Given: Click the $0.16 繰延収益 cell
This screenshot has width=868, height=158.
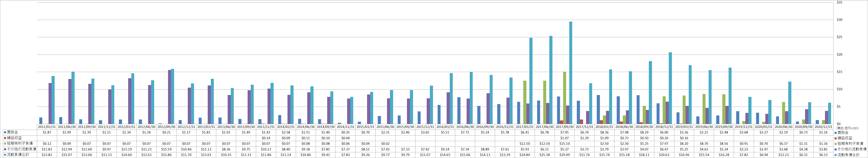Looking at the screenshot, I should click(684, 138).
